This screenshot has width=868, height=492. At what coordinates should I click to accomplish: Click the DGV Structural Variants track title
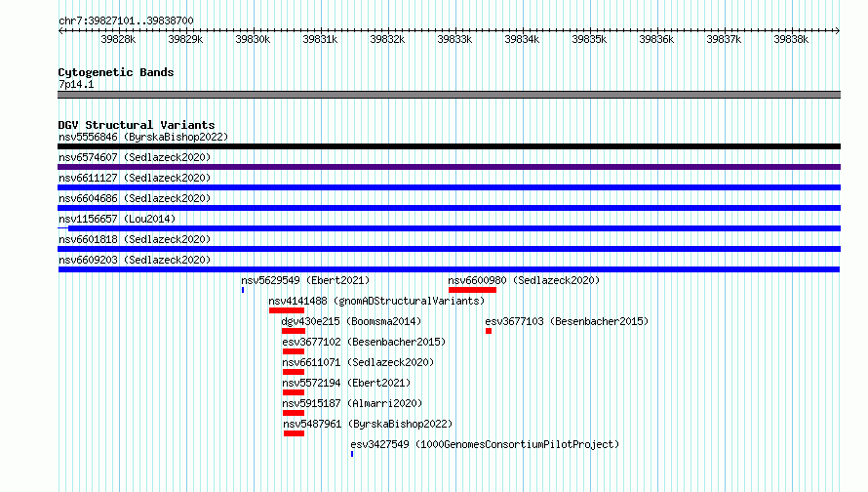tap(137, 125)
